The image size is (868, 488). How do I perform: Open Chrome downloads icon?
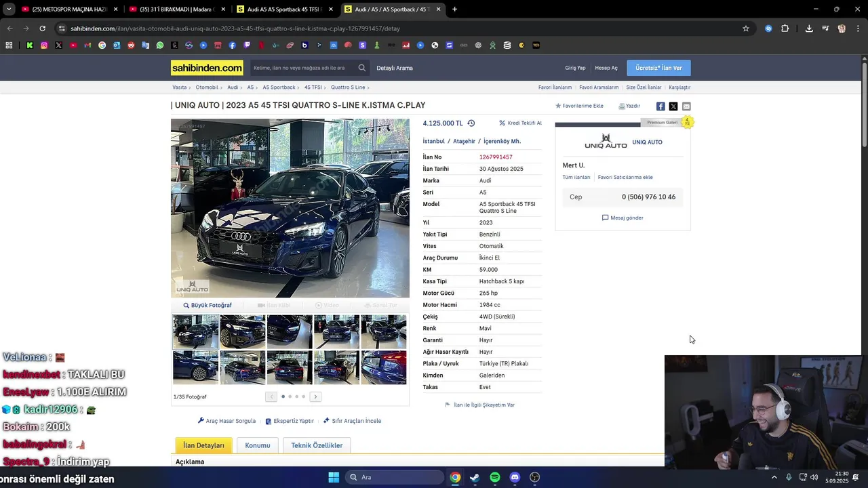(809, 28)
